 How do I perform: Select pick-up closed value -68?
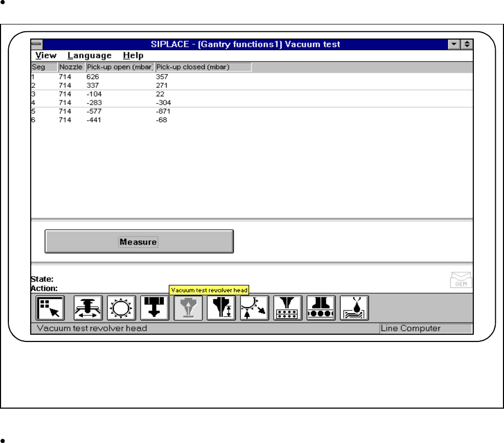tap(161, 120)
